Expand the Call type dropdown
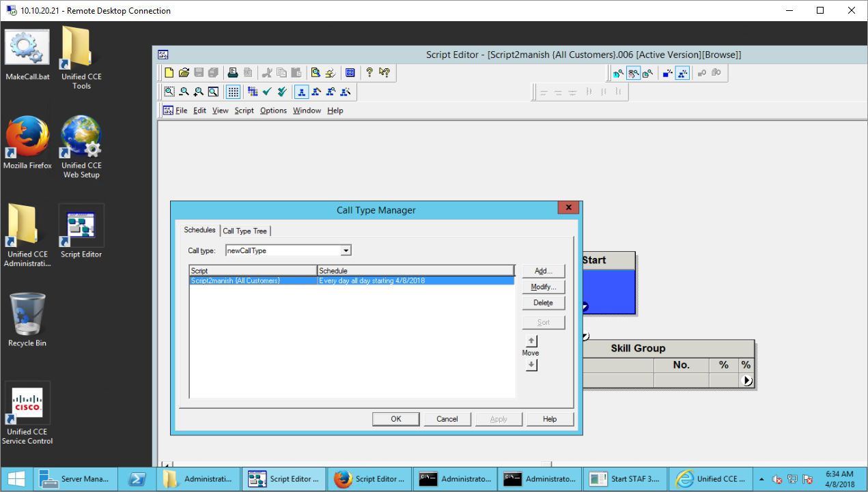The height and width of the screenshot is (492, 868). click(346, 250)
